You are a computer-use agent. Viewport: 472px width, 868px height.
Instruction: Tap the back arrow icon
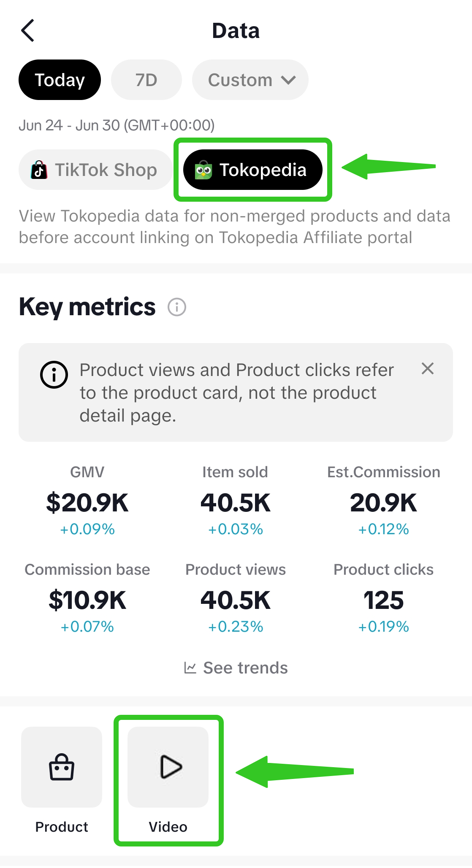(28, 30)
